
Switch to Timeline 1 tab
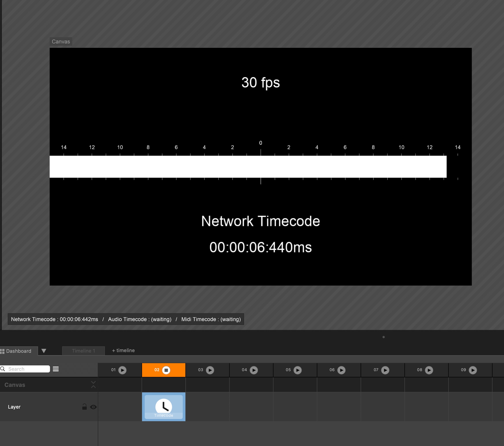pyautogui.click(x=83, y=351)
